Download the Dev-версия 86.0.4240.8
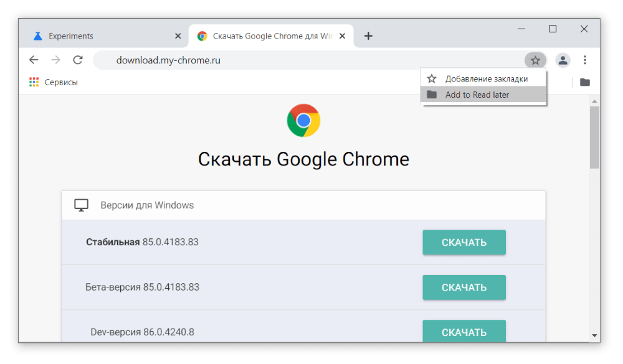The image size is (623, 364). (x=464, y=331)
